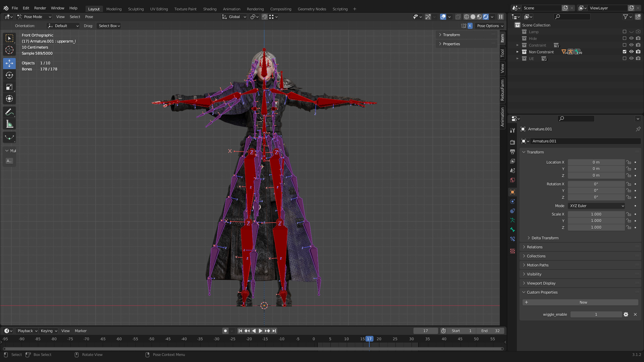Open the View Layer properties tab
This screenshot has width=644, height=362.
pos(513,161)
